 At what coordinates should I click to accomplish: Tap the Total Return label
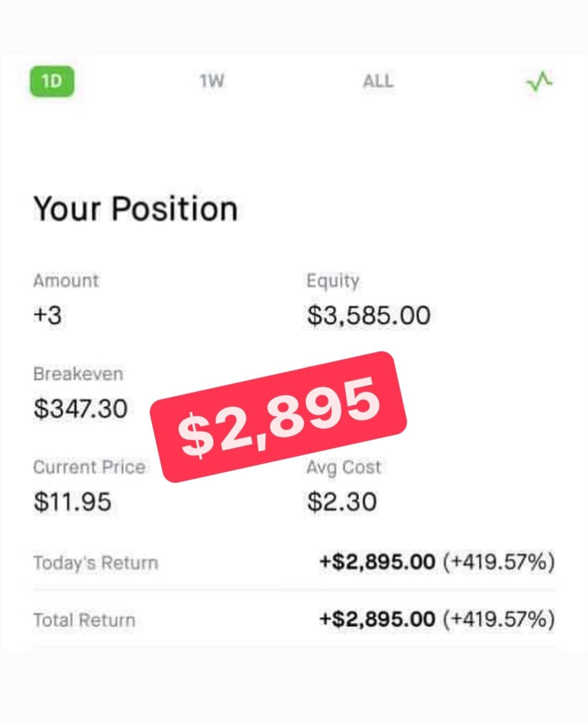[x=84, y=620]
